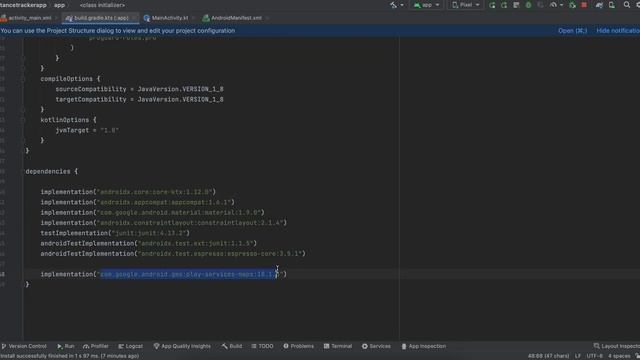640x360 pixels.
Task: Open the App Inspection tool window
Action: 423,346
